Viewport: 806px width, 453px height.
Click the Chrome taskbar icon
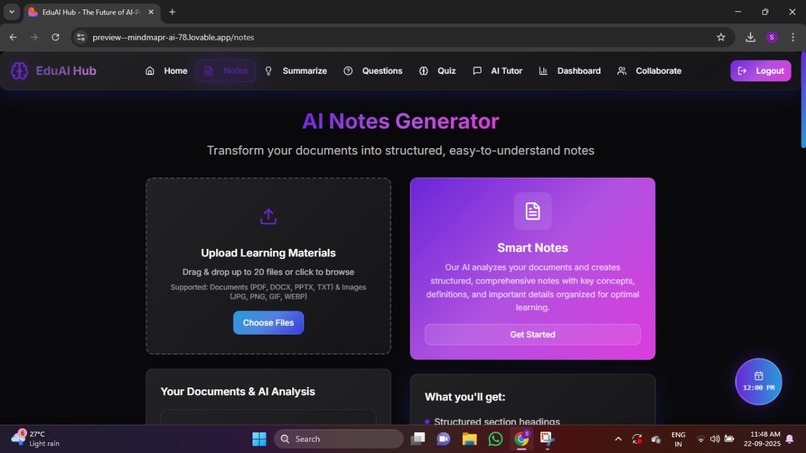pos(521,439)
